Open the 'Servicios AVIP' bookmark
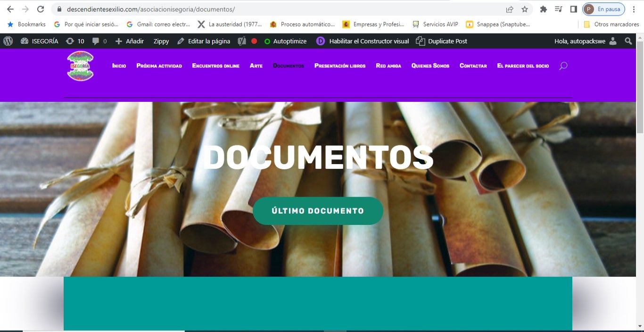644x332 pixels. pyautogui.click(x=435, y=24)
